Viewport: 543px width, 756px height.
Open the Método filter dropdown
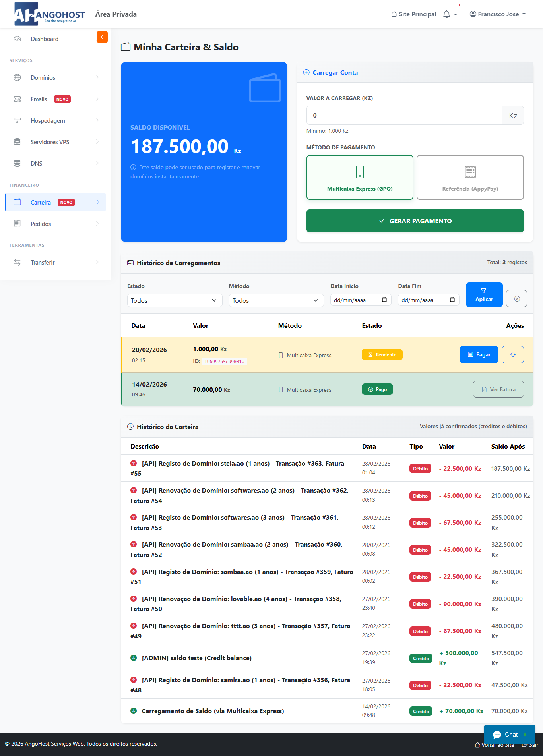click(275, 300)
